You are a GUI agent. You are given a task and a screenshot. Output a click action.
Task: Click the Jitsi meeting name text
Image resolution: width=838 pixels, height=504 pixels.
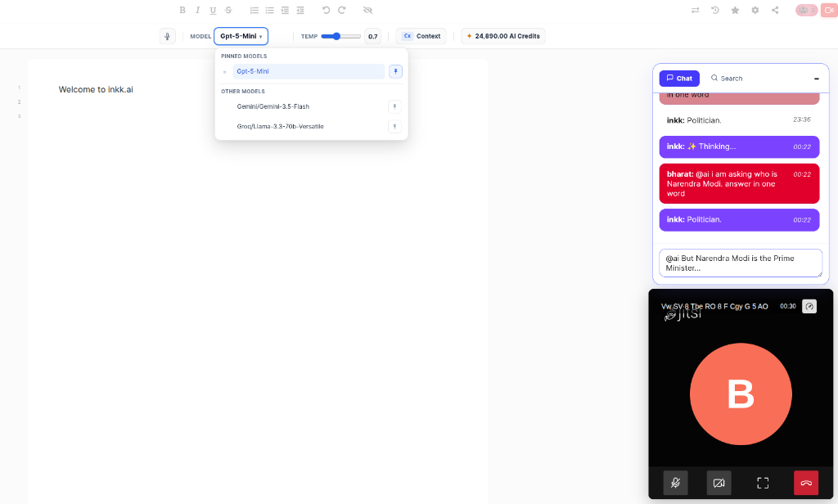[x=714, y=306]
